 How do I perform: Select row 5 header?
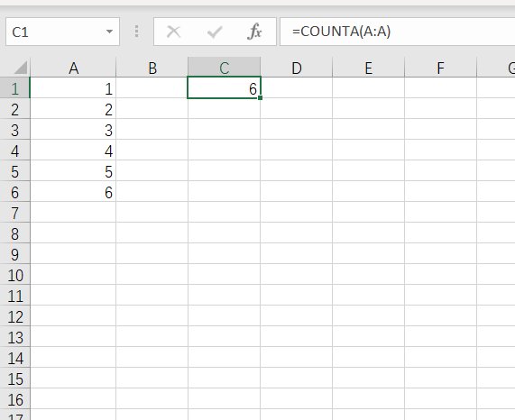(x=14, y=170)
